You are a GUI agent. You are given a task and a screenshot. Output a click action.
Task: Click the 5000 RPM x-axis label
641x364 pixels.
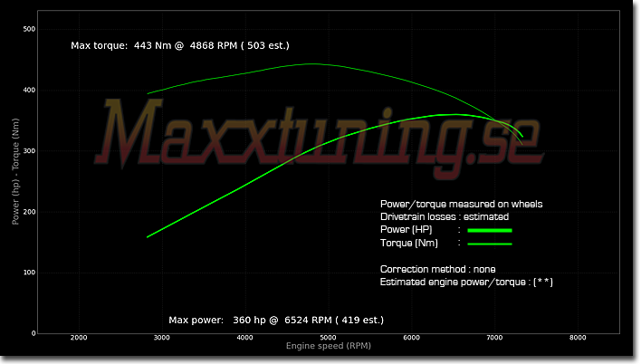328,338
